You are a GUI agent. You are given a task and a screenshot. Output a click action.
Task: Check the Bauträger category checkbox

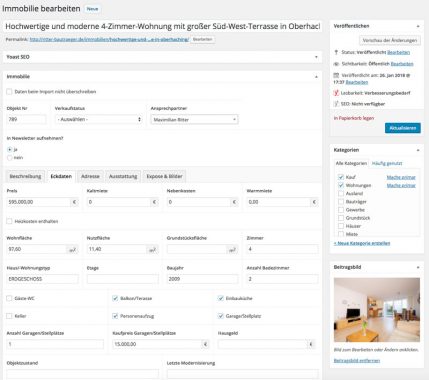[341, 202]
